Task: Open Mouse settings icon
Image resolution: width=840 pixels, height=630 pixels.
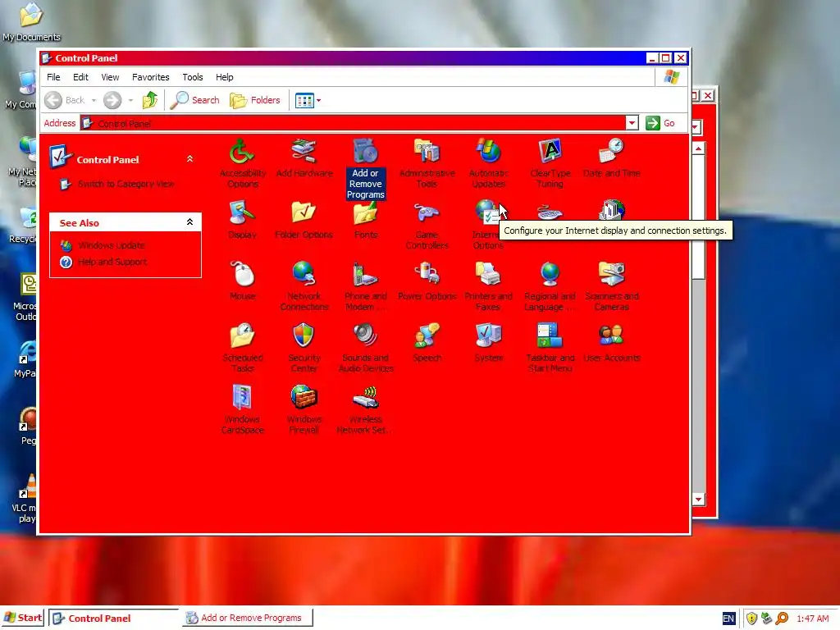Action: [x=242, y=274]
